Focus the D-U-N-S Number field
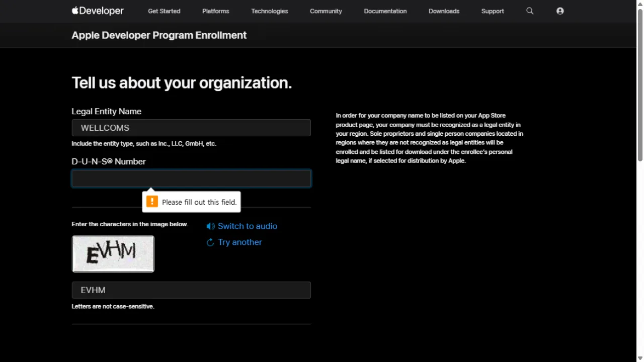644x362 pixels. [191, 178]
